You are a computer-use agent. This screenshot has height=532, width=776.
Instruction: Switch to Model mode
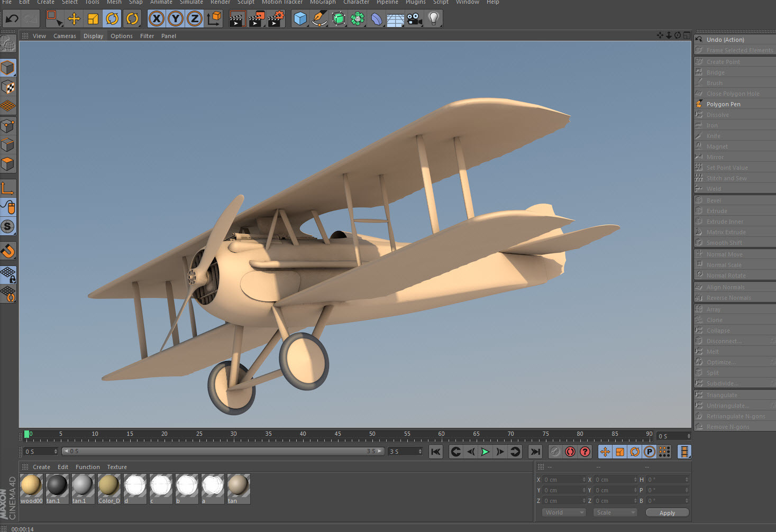tap(8, 68)
